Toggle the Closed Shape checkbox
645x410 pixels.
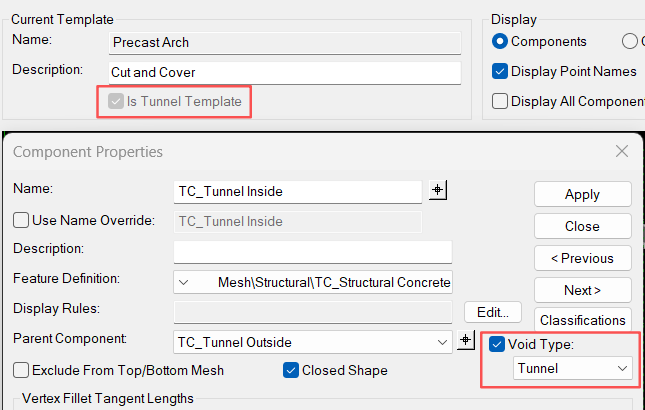coord(291,370)
